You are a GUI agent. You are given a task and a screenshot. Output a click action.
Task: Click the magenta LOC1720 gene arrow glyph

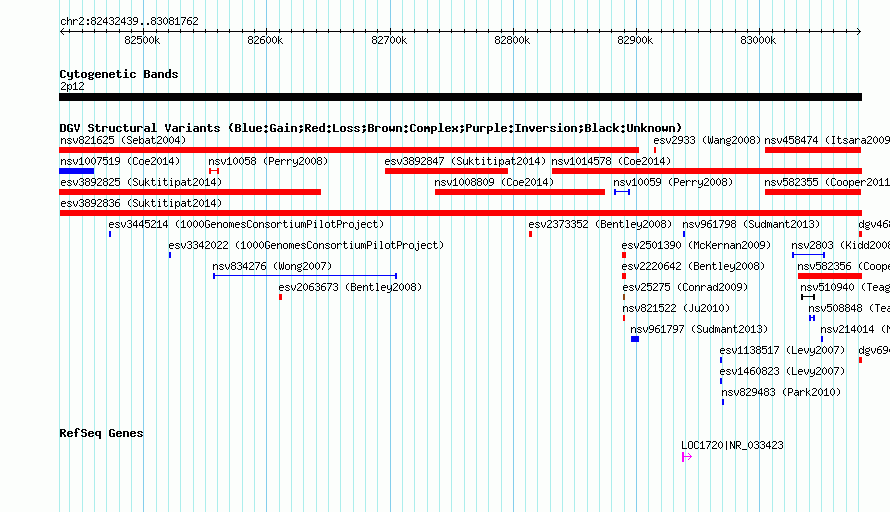[687, 457]
